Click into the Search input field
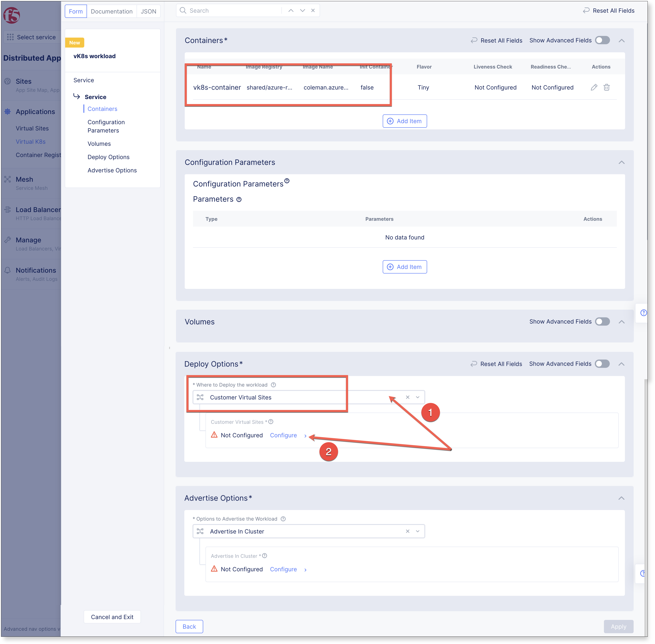Viewport: 655px width, 644px height. tap(235, 10)
